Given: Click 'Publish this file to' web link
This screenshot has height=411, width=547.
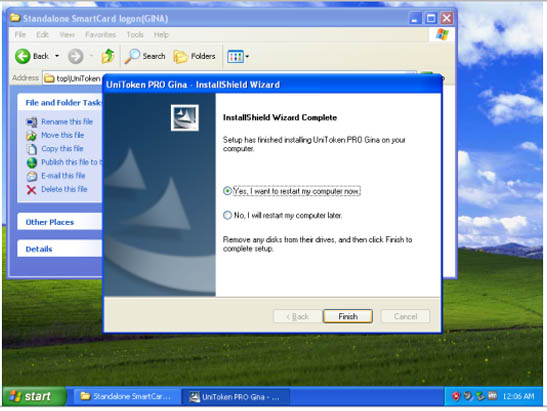Looking at the screenshot, I should click(71, 162).
